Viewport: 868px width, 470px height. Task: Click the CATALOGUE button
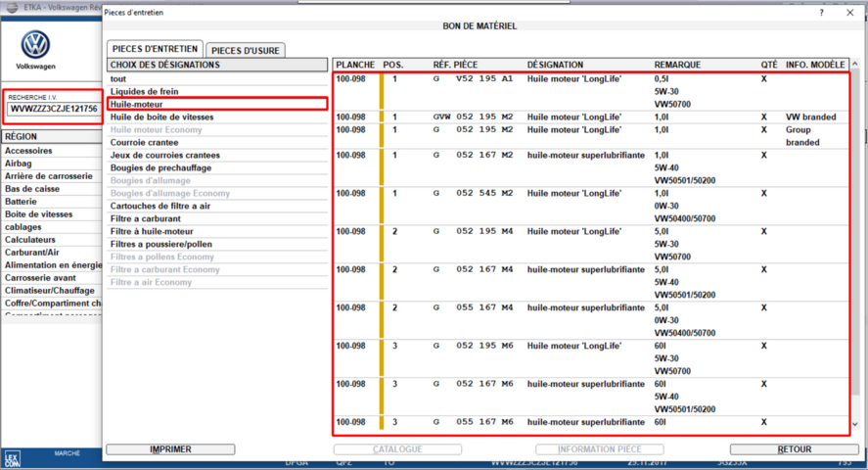tap(397, 449)
